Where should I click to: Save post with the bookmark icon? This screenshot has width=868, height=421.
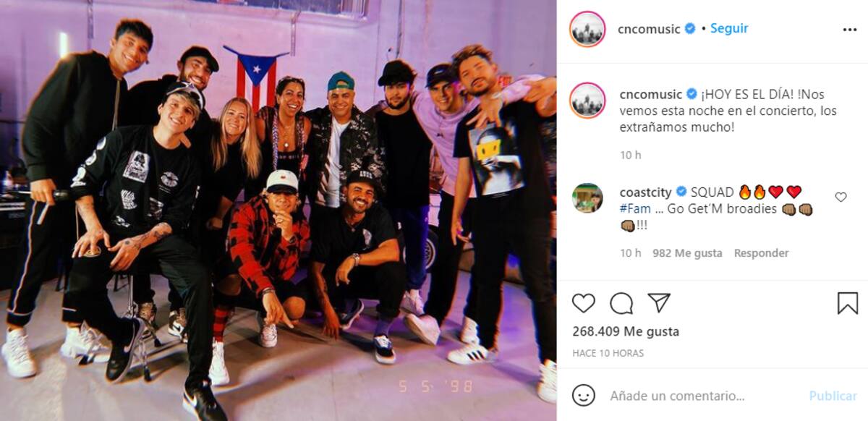click(848, 303)
